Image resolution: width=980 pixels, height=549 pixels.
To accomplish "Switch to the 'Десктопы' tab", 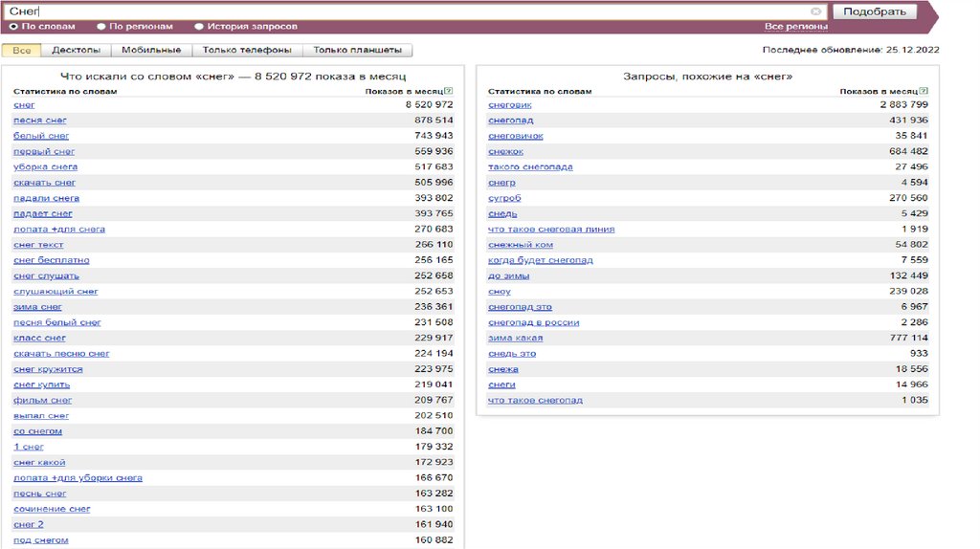I will tap(77, 50).
